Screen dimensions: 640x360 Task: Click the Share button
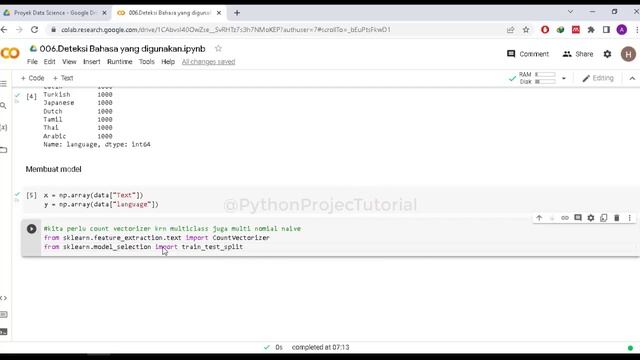pyautogui.click(x=578, y=54)
